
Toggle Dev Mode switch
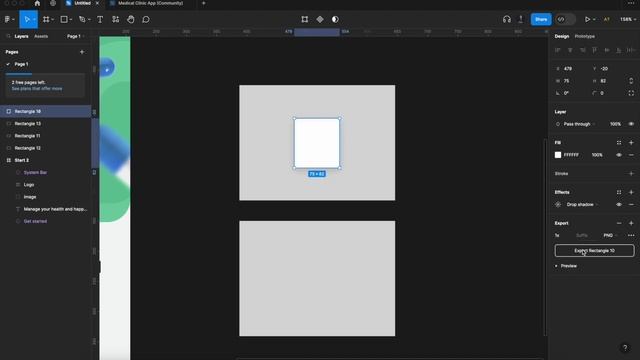click(x=565, y=19)
